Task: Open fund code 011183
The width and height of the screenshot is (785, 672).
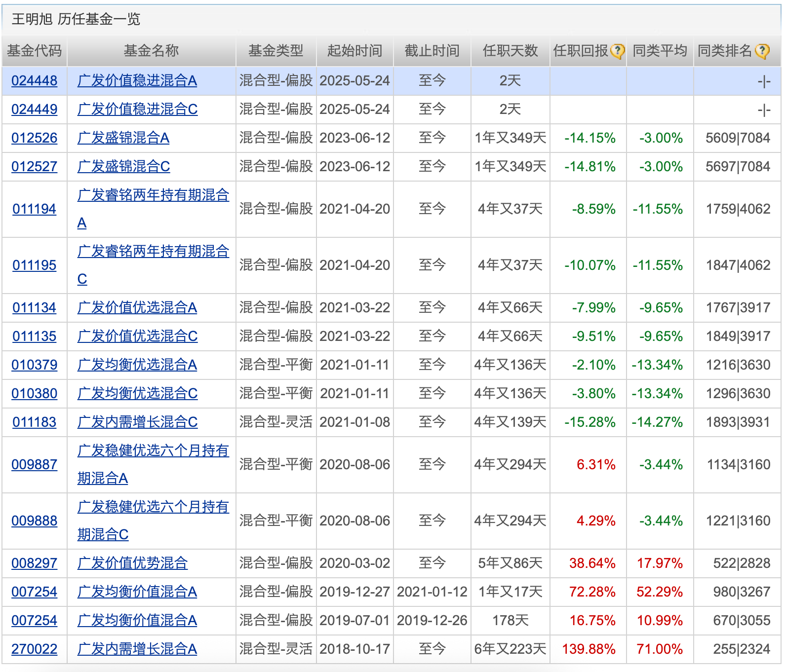Action: [35, 422]
